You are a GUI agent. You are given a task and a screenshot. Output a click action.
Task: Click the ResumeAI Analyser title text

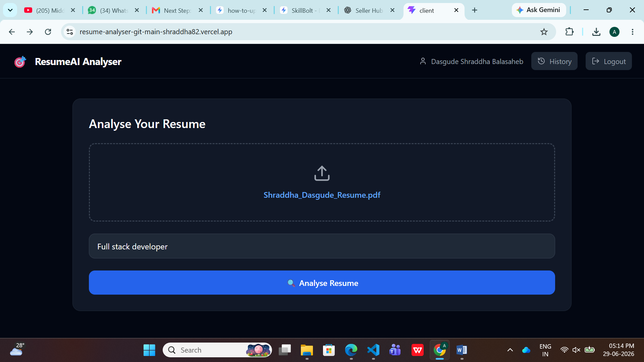pos(78,62)
